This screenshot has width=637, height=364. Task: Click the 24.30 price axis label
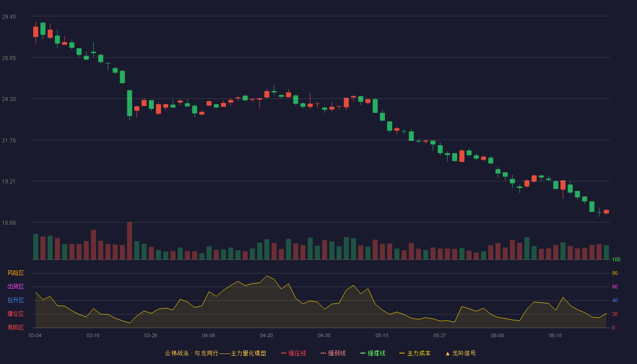coord(9,99)
